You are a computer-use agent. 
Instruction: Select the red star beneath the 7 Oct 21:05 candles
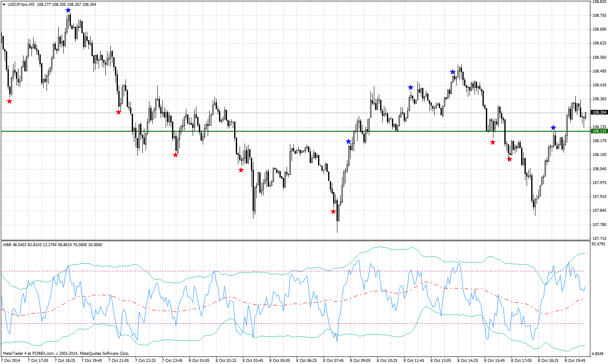coord(119,112)
